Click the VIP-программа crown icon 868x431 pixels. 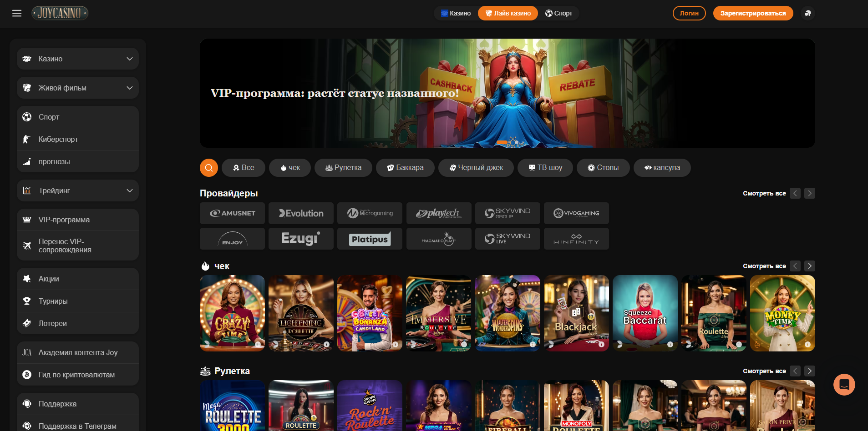27,220
